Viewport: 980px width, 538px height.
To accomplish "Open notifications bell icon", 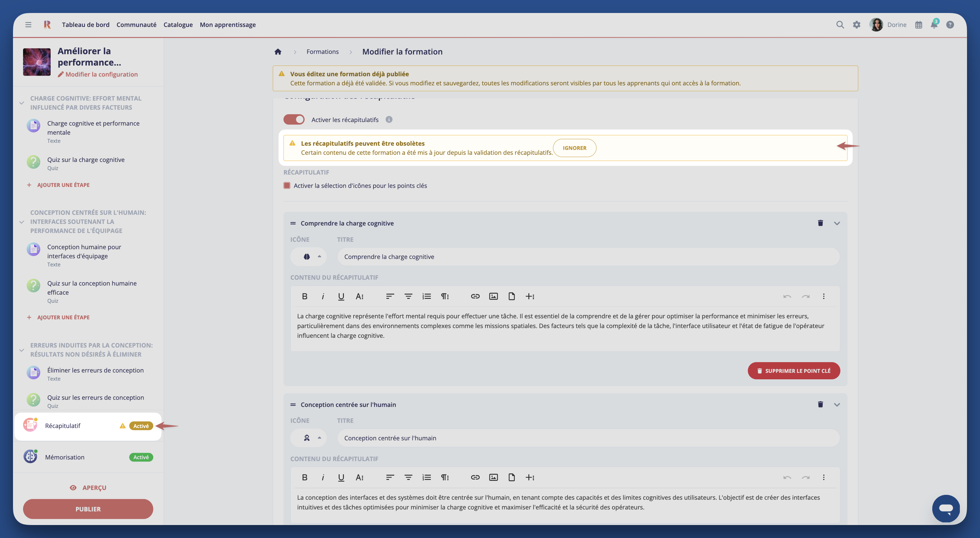I will click(934, 25).
